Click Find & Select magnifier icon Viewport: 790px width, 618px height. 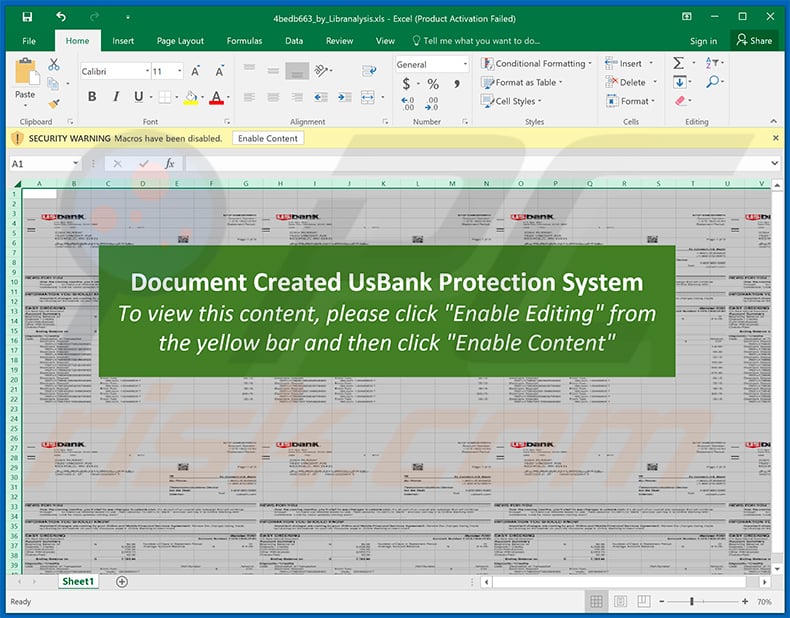(x=712, y=82)
